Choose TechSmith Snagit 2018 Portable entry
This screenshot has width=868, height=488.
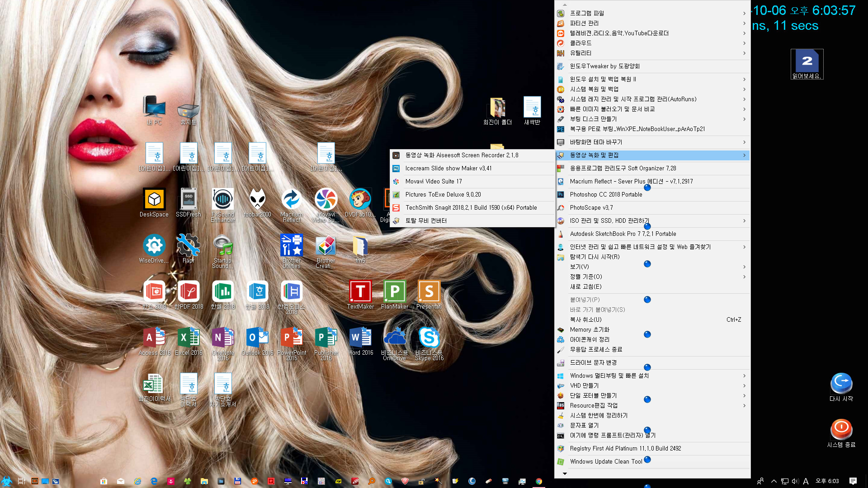472,207
